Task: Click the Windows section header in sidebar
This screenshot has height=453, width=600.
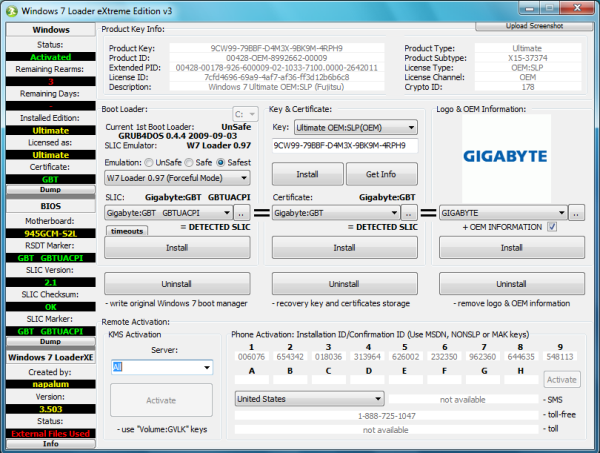Action: [51, 30]
